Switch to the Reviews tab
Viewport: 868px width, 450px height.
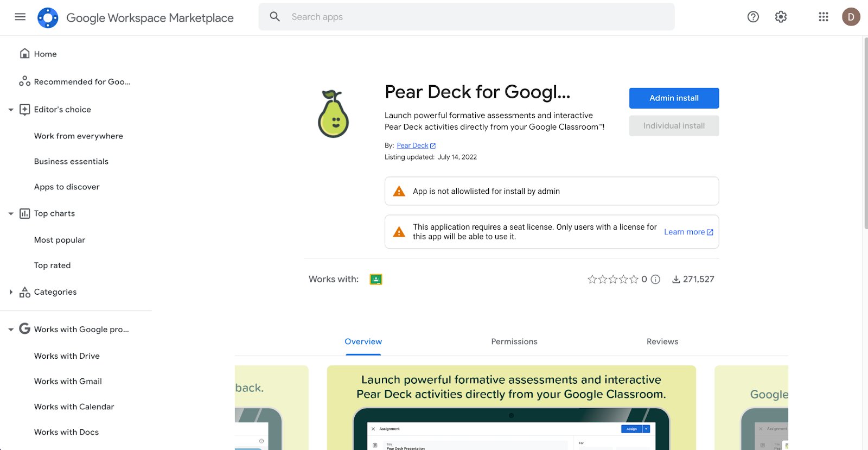pyautogui.click(x=662, y=341)
